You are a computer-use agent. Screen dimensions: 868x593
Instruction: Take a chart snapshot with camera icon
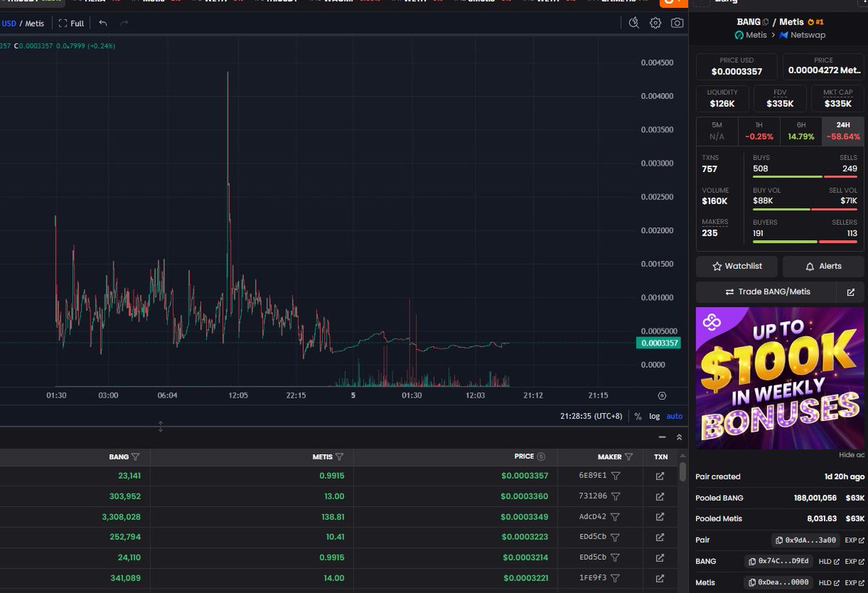tap(677, 23)
